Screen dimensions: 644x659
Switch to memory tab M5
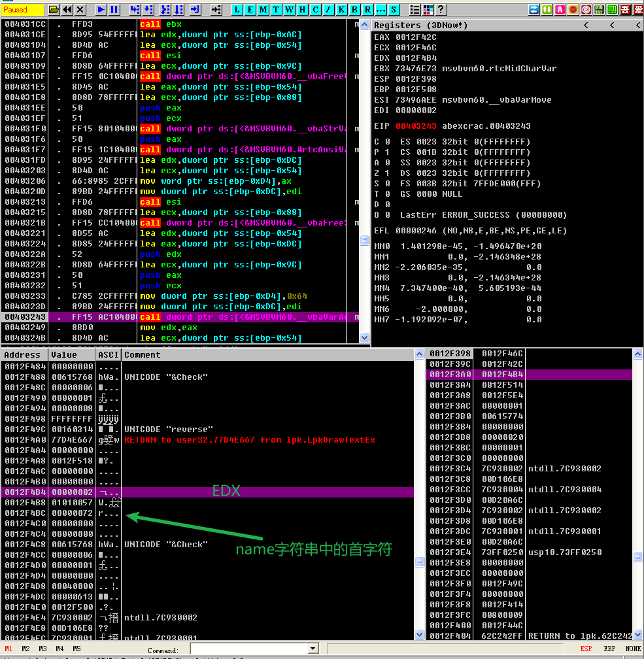[x=76, y=649]
